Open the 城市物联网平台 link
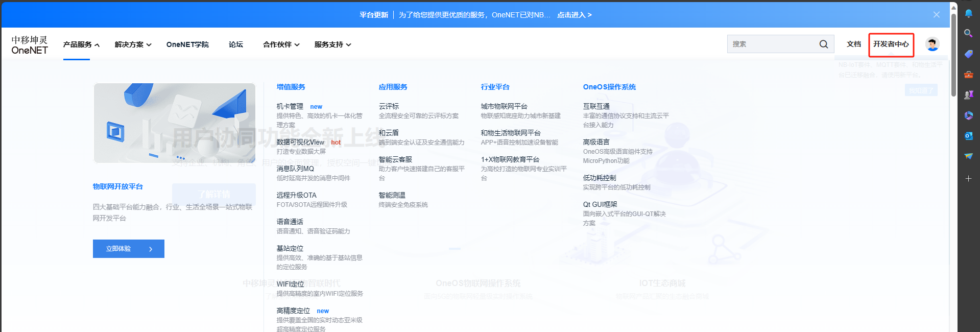The width and height of the screenshot is (980, 332). click(x=504, y=106)
